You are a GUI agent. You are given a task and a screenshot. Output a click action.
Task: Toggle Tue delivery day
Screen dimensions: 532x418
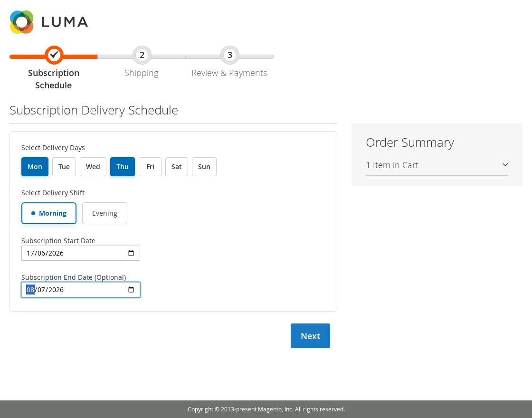pyautogui.click(x=64, y=167)
